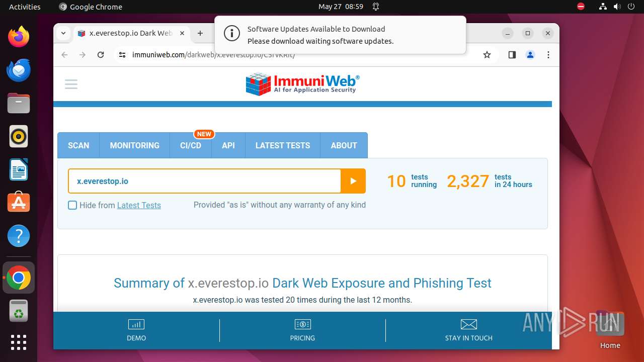Viewport: 644px width, 362px height.
Task: Switch to the MONITORING tab
Action: tap(134, 145)
